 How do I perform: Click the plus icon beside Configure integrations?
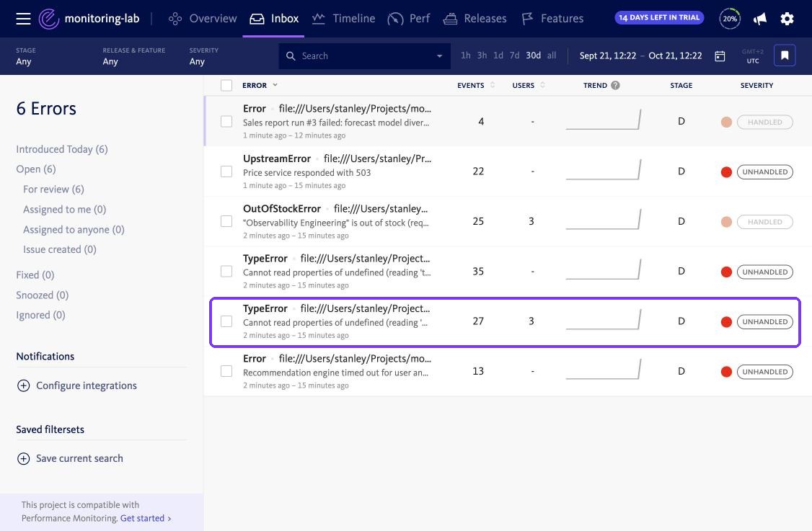(23, 385)
